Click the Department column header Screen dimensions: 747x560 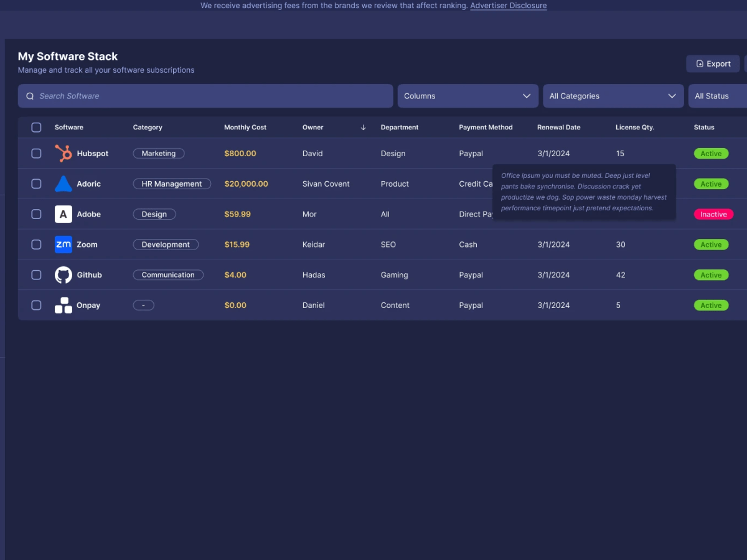[400, 128]
